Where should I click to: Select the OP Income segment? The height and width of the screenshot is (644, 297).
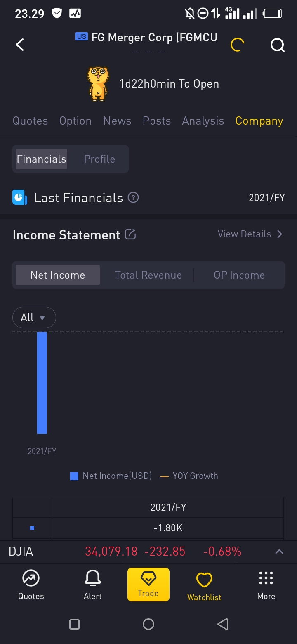(239, 275)
